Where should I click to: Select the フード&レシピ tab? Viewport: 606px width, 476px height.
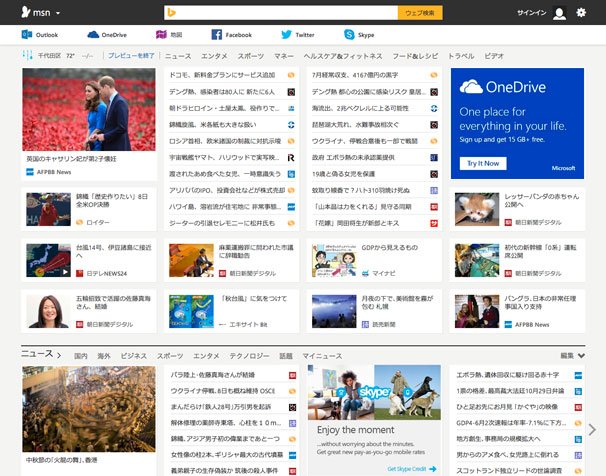pos(415,56)
